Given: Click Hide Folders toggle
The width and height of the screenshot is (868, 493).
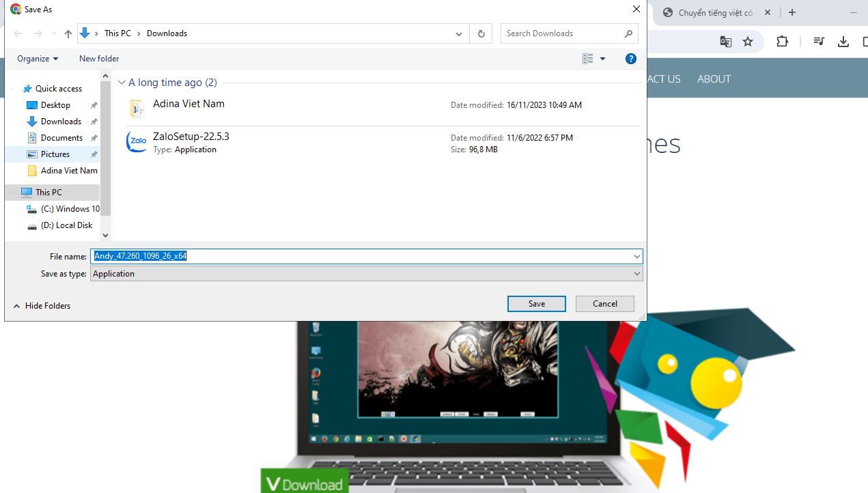Looking at the screenshot, I should click(42, 306).
